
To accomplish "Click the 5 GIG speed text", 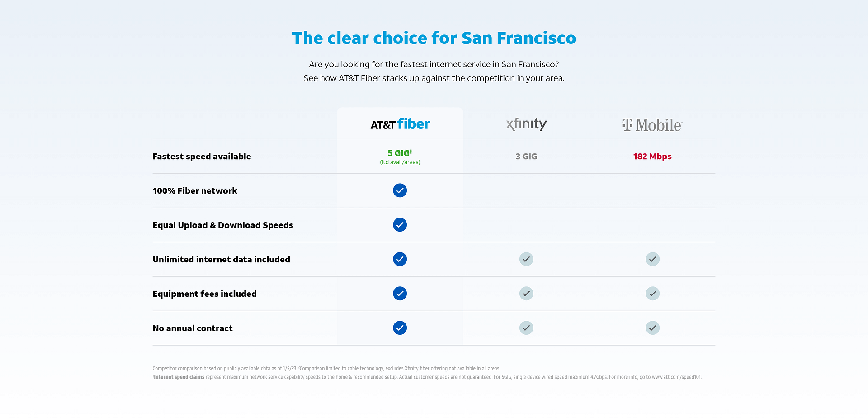I will coord(399,153).
